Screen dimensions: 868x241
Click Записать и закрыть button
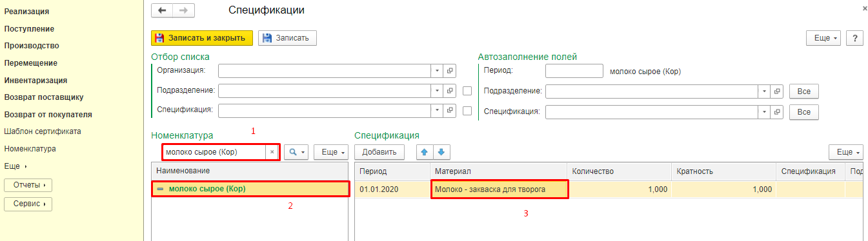(201, 38)
